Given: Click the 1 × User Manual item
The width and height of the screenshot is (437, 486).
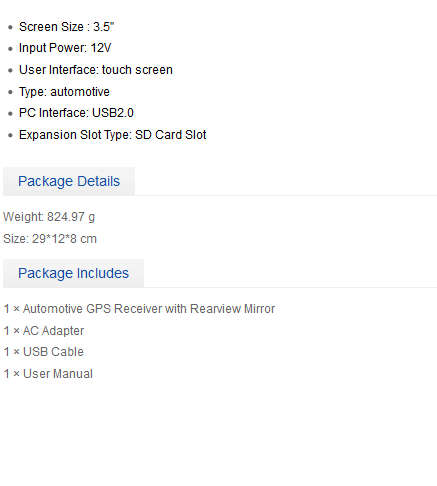Looking at the screenshot, I should (x=48, y=374).
